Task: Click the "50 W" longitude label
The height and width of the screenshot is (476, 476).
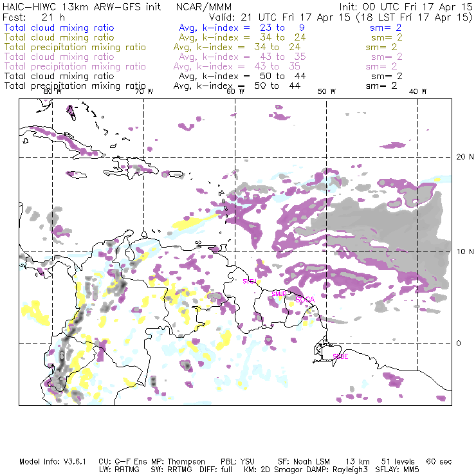Action: point(327,91)
